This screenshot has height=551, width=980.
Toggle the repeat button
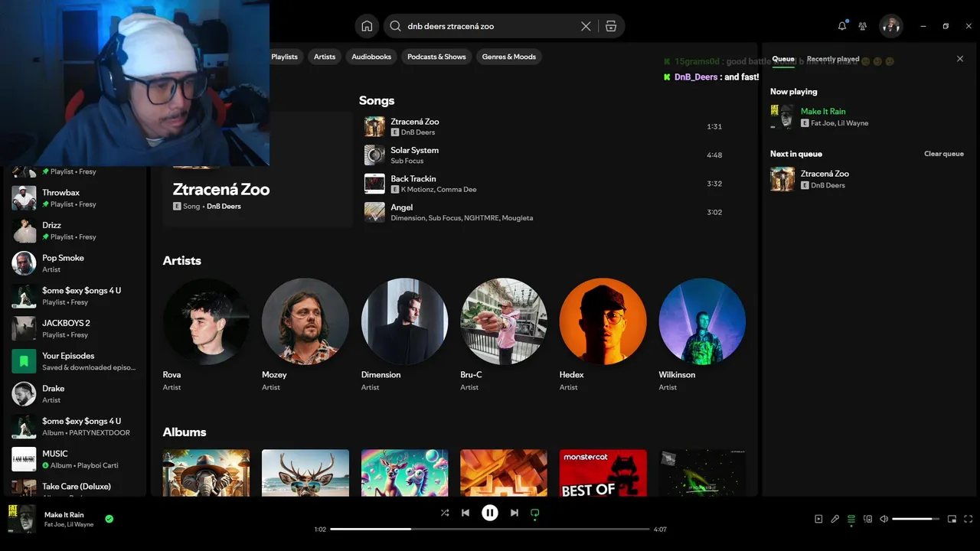click(x=535, y=514)
